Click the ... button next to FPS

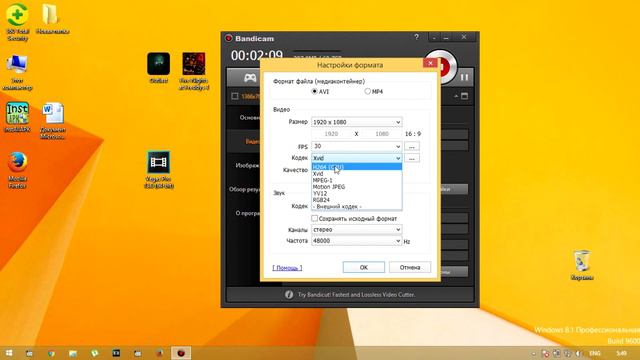(412, 146)
